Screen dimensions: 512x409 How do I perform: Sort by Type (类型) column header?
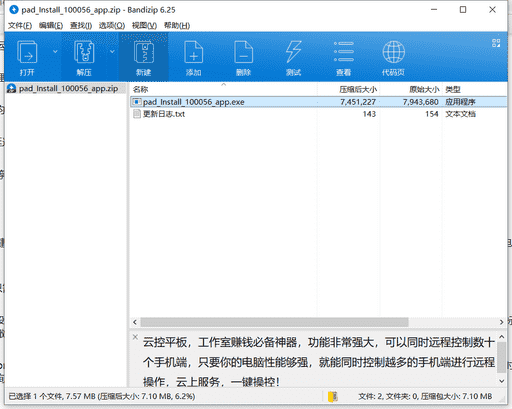click(453, 89)
